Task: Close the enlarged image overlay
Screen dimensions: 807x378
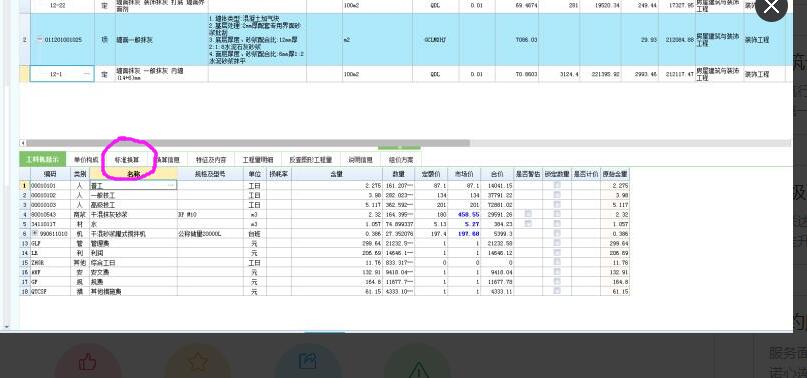Action: coord(771,6)
